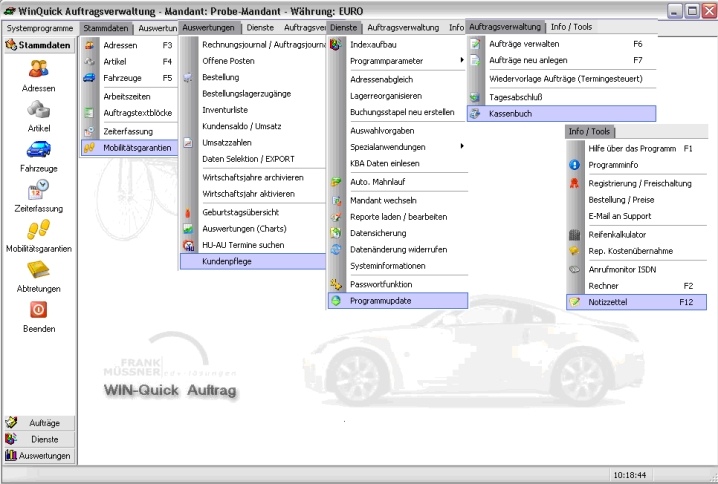Image resolution: width=718 pixels, height=484 pixels.
Task: Open Zeiterfassung from the sidebar clock icon
Action: [x=39, y=189]
